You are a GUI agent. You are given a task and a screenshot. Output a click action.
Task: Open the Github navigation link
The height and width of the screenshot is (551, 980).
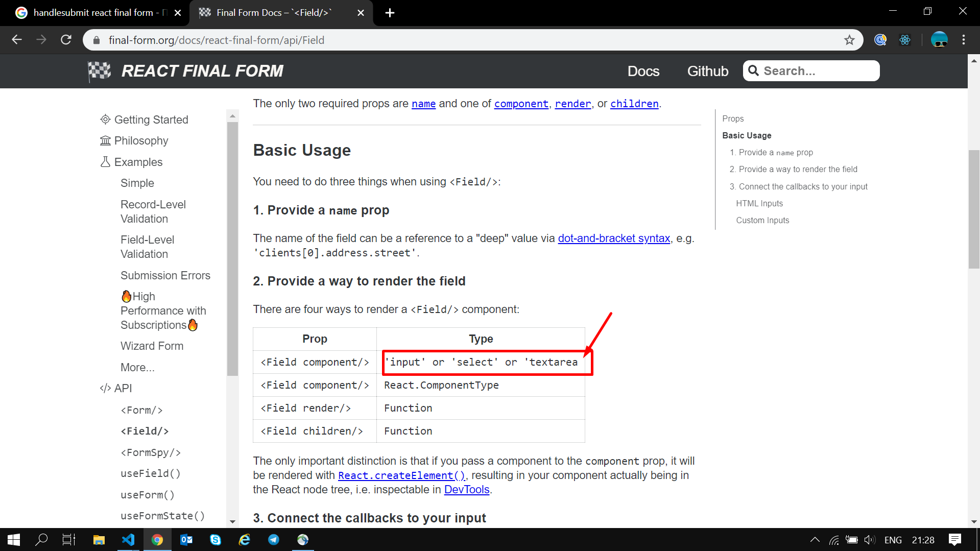point(708,71)
